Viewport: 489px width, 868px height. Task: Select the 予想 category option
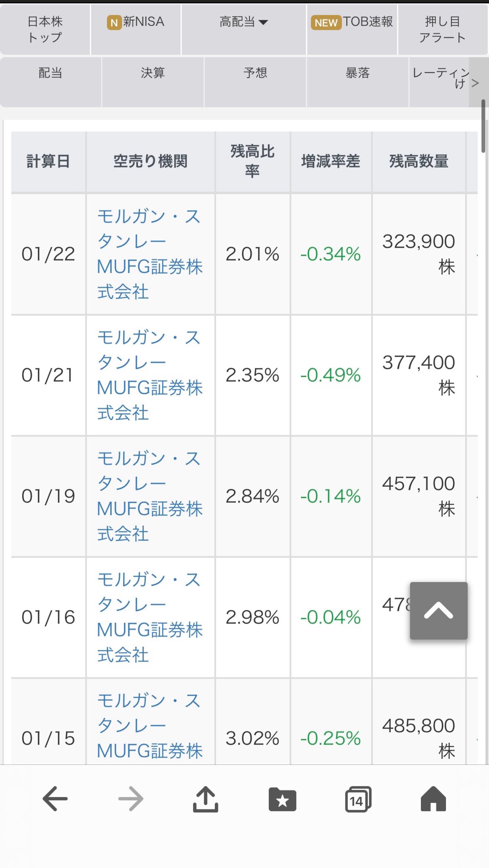[255, 74]
